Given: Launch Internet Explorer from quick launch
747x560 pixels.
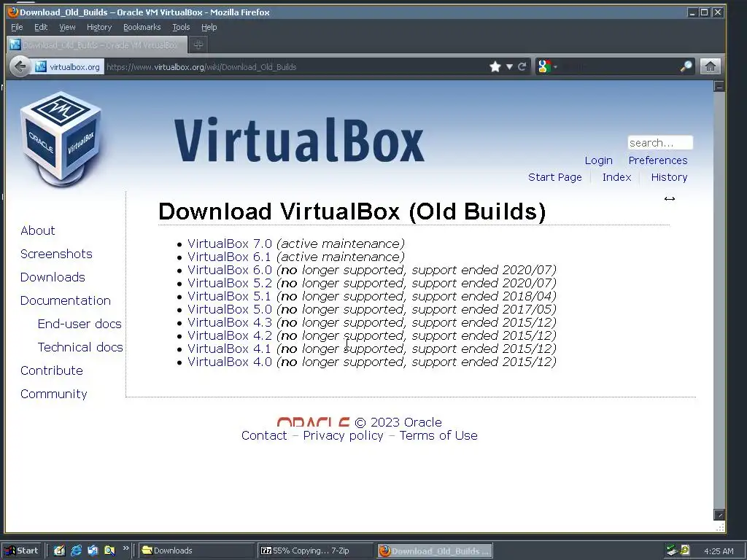Looking at the screenshot, I should pyautogui.click(x=76, y=551).
